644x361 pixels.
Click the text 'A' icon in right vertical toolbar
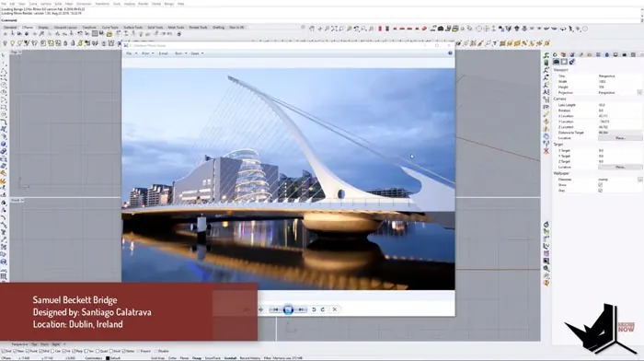[546, 92]
